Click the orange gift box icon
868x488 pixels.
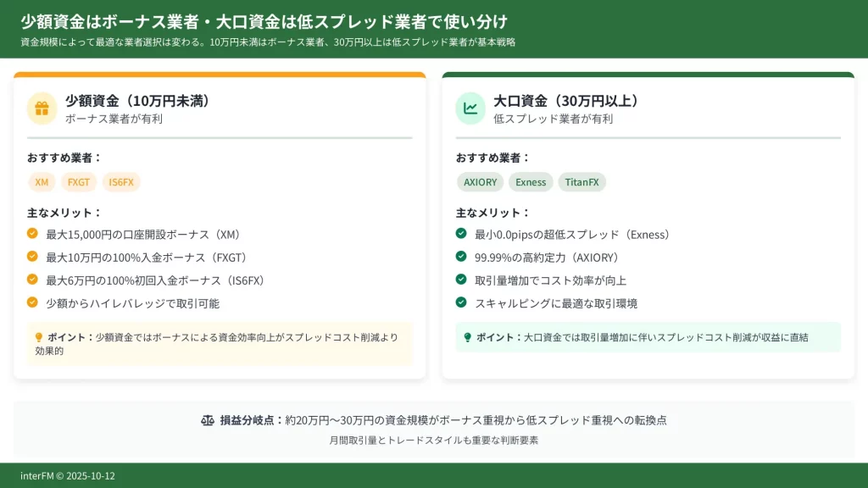pos(42,108)
